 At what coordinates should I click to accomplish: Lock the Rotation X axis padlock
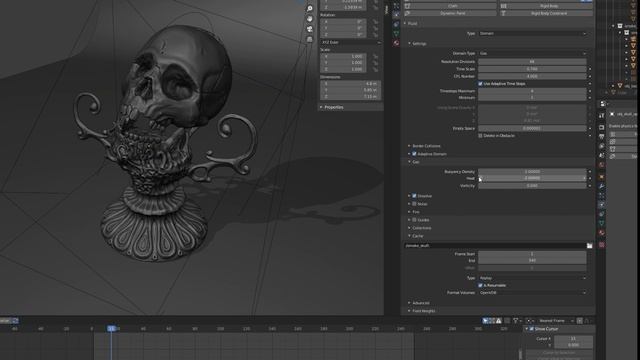(375, 22)
